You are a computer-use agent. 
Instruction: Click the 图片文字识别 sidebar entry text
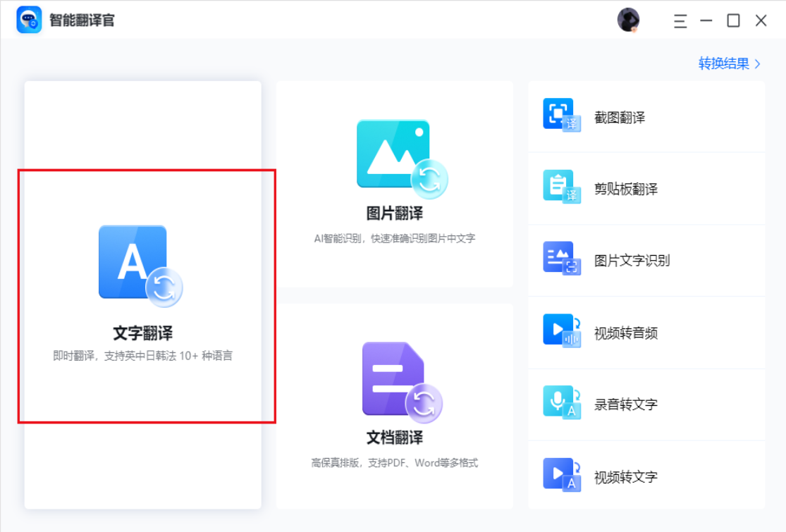click(632, 260)
